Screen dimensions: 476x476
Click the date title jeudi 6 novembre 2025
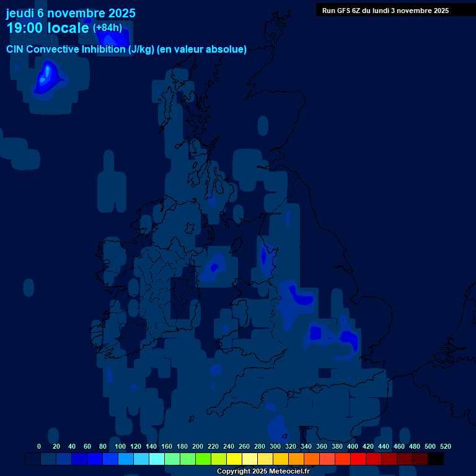[71, 13]
